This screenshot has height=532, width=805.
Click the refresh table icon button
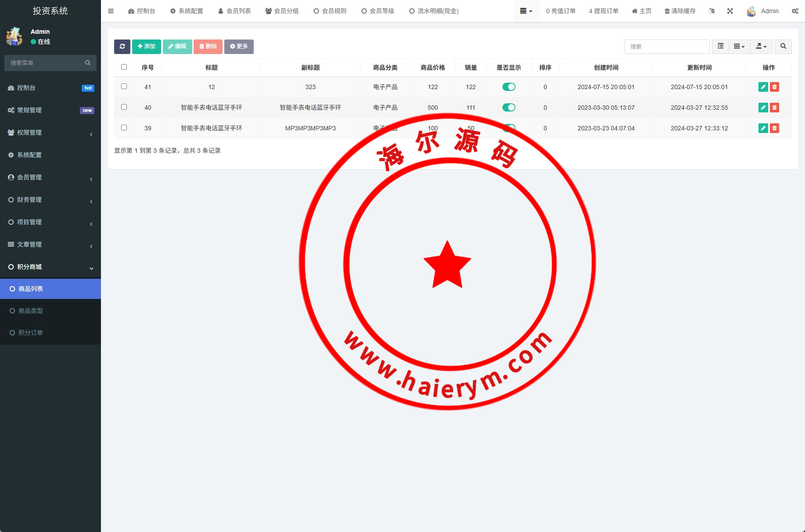122,47
